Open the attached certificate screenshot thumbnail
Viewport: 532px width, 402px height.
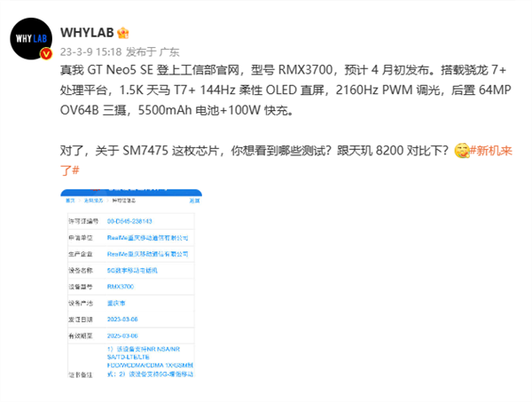(131, 283)
